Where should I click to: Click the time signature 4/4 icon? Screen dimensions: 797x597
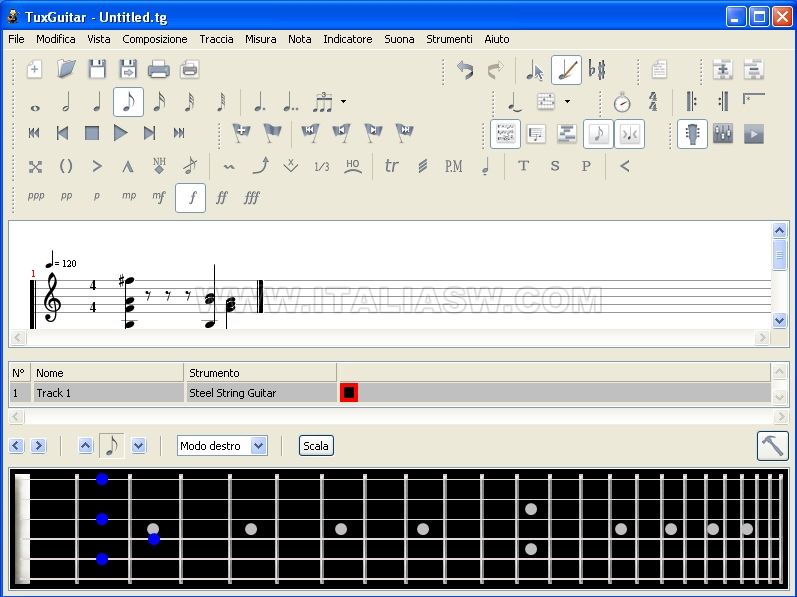[x=653, y=102]
